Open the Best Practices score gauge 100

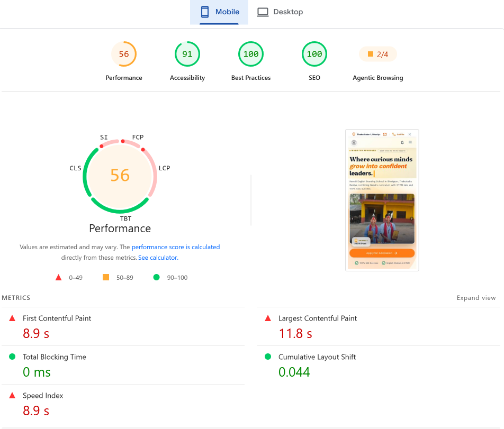coord(251,54)
